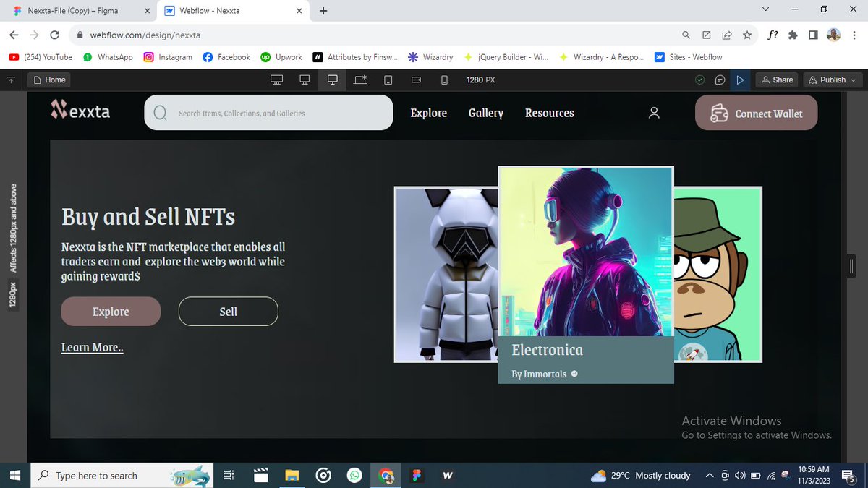This screenshot has width=868, height=488.
Task: Select the Electronica NFT image
Action: 586,251
